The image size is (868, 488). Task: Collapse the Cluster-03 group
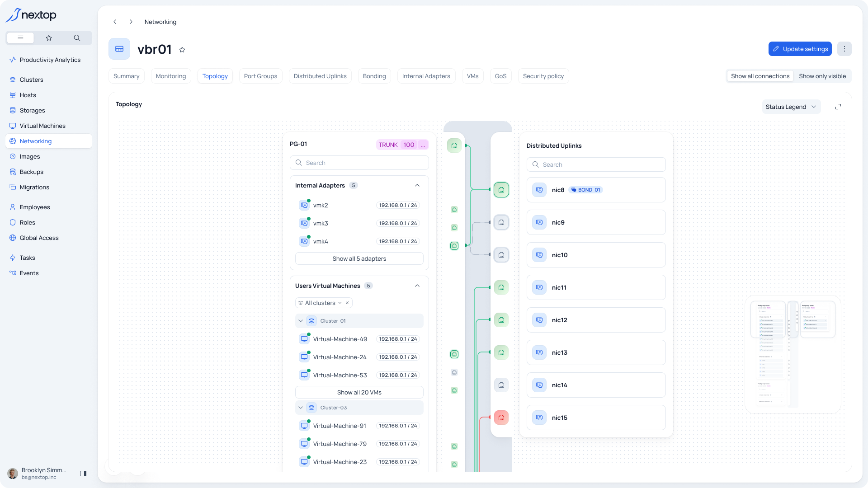point(301,408)
